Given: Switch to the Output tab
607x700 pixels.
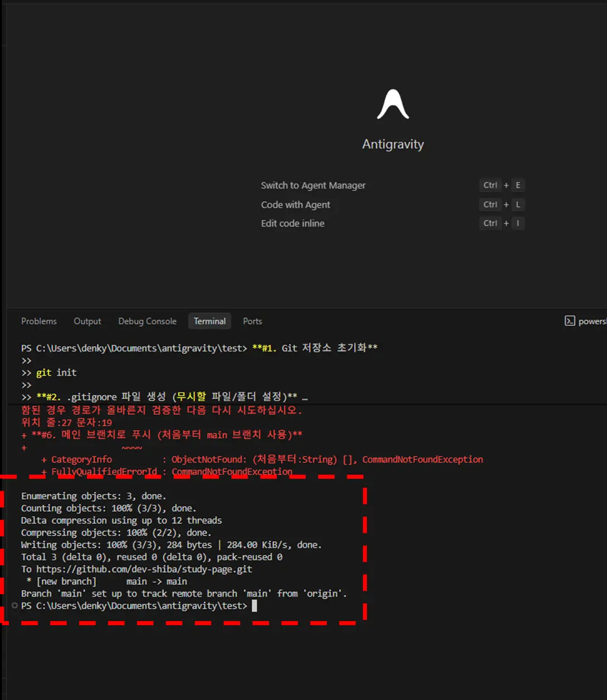Looking at the screenshot, I should 87,321.
